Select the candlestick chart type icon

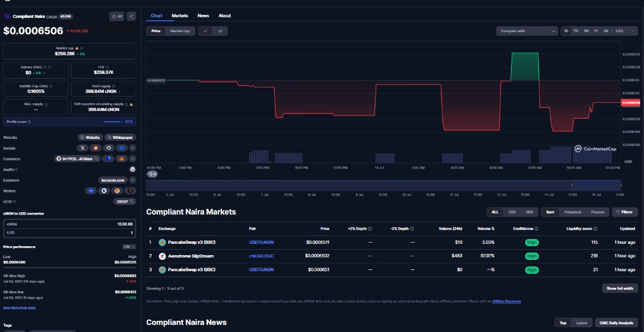click(220, 31)
